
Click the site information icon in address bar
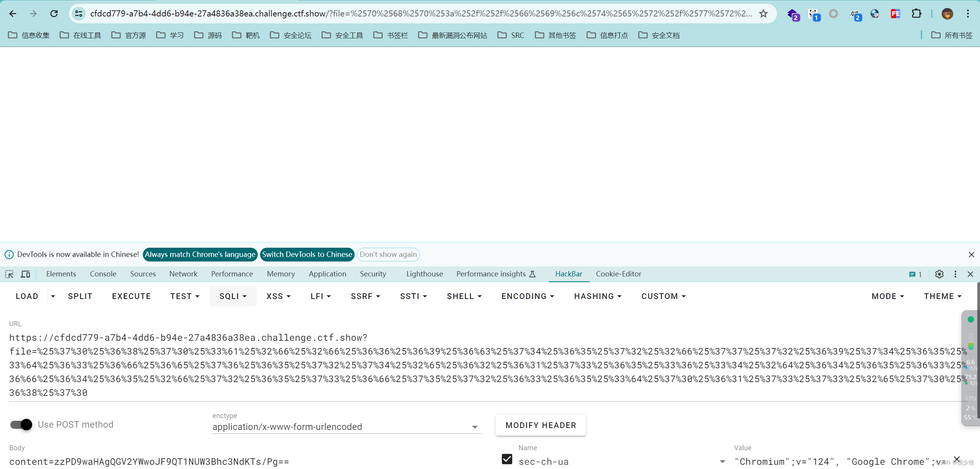tap(79, 14)
